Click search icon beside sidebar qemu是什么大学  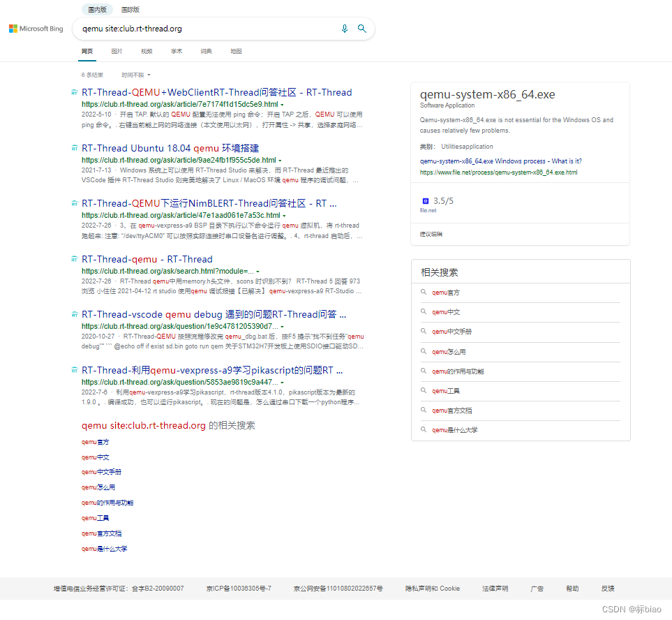[424, 429]
